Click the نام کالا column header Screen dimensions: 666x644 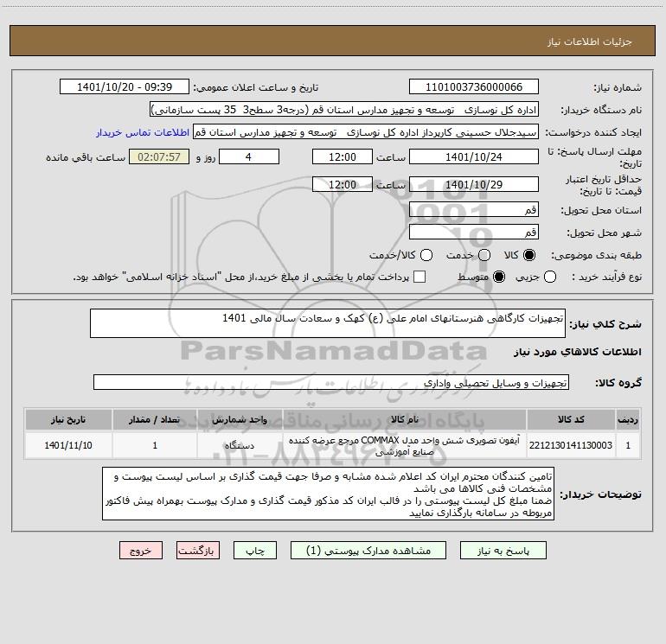pyautogui.click(x=405, y=420)
